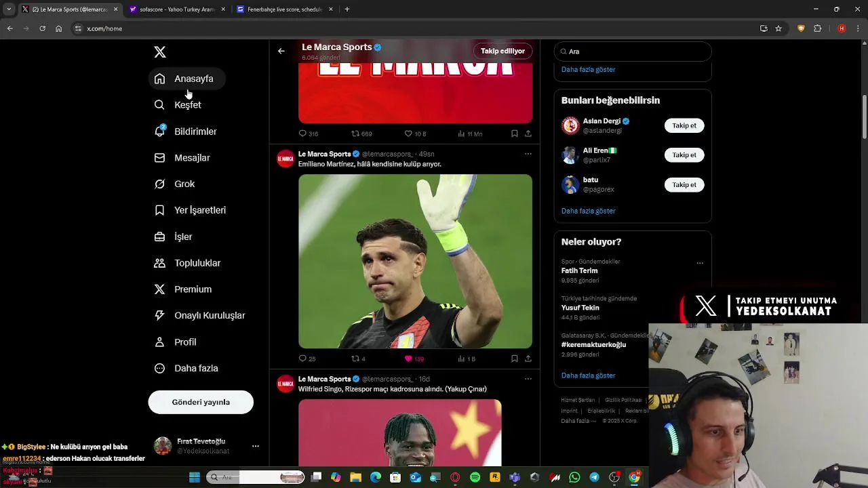Click Daha fazla göster under Neler oluyor
The height and width of the screenshot is (488, 868).
(588, 375)
